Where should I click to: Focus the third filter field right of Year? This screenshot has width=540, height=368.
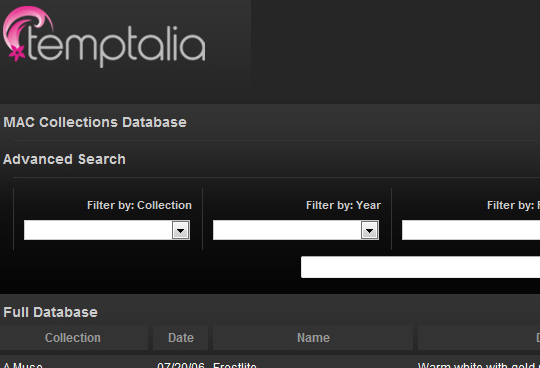[471, 230]
